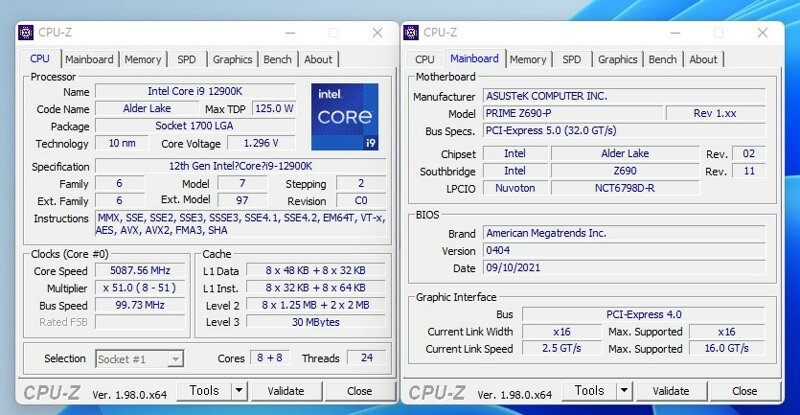Image resolution: width=800 pixels, height=415 pixels.
Task: Click BIOS Brand 'American Megatrends Inc.'
Action: pos(624,233)
